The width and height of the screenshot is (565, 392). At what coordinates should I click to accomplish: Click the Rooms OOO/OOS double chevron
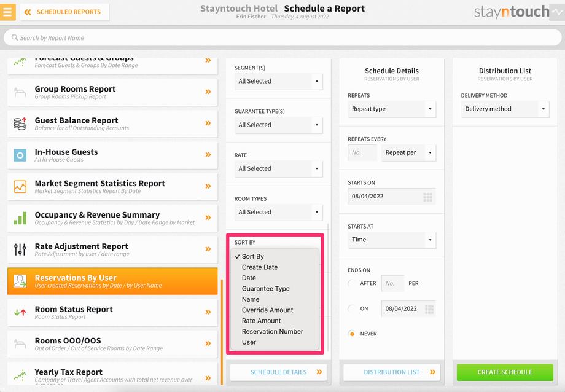click(208, 343)
